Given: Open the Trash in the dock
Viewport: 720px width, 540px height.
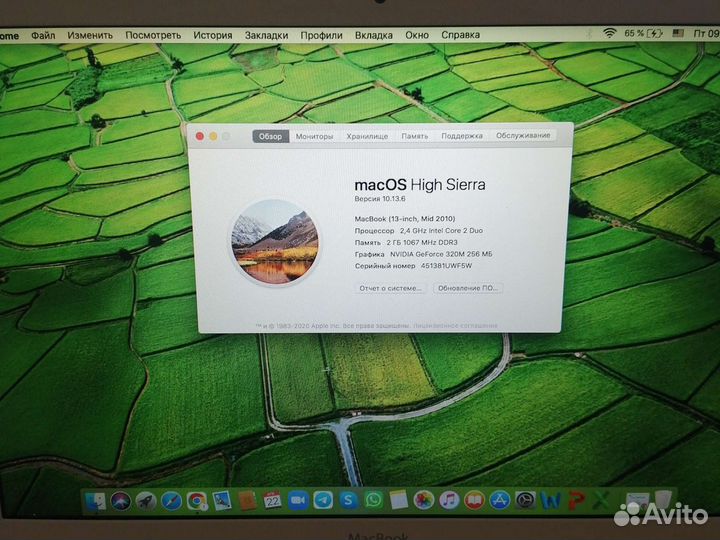Looking at the screenshot, I should (x=663, y=501).
